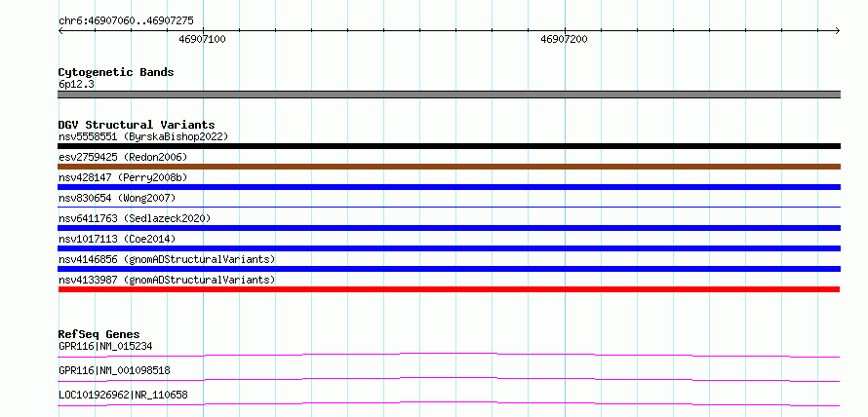Open the GPR116|NM_015234 gene label
Viewport: 868px width, 417px height.
[x=105, y=346]
